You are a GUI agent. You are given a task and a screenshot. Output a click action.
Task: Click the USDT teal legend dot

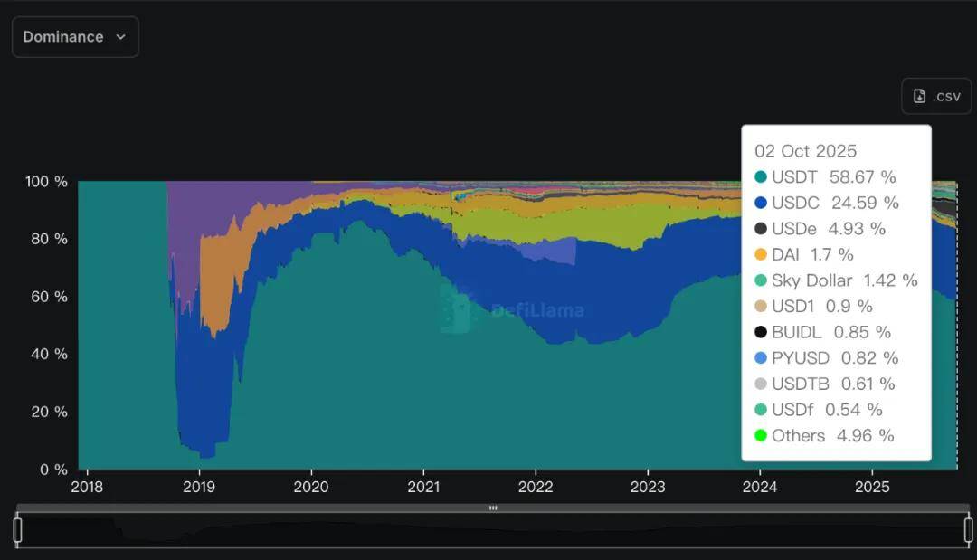point(761,177)
